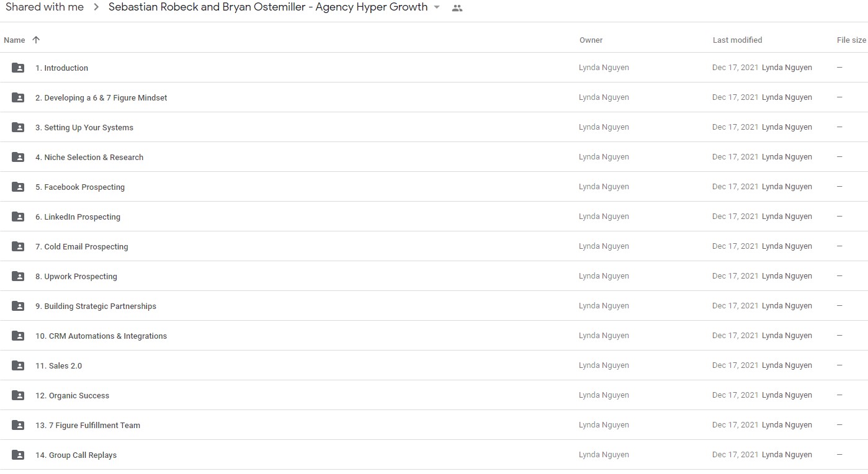Click owner Lynda Nguyen in Facebook Prospecting row
868x474 pixels.
tap(604, 187)
